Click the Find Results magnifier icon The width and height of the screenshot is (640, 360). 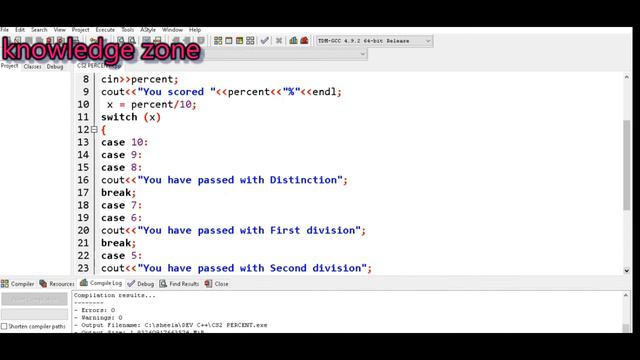click(163, 283)
